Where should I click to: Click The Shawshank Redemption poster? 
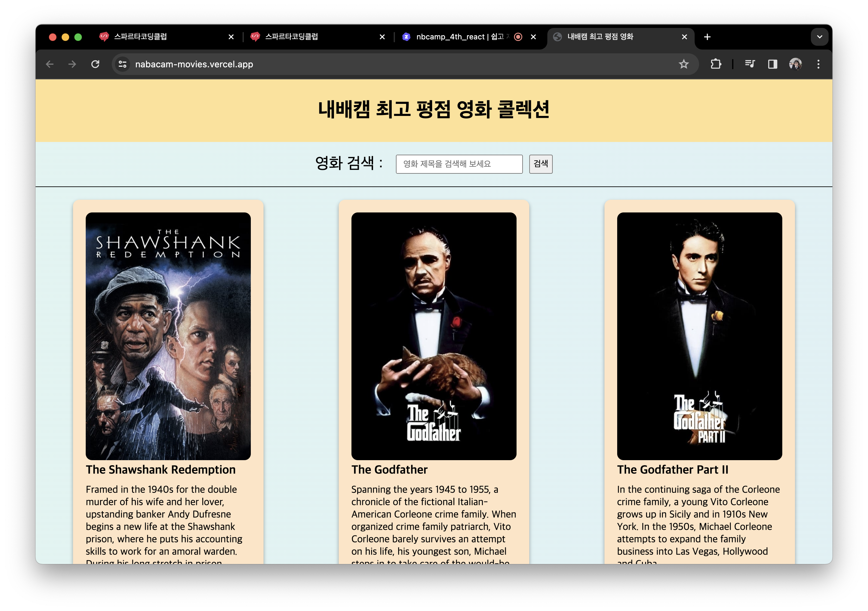point(168,336)
